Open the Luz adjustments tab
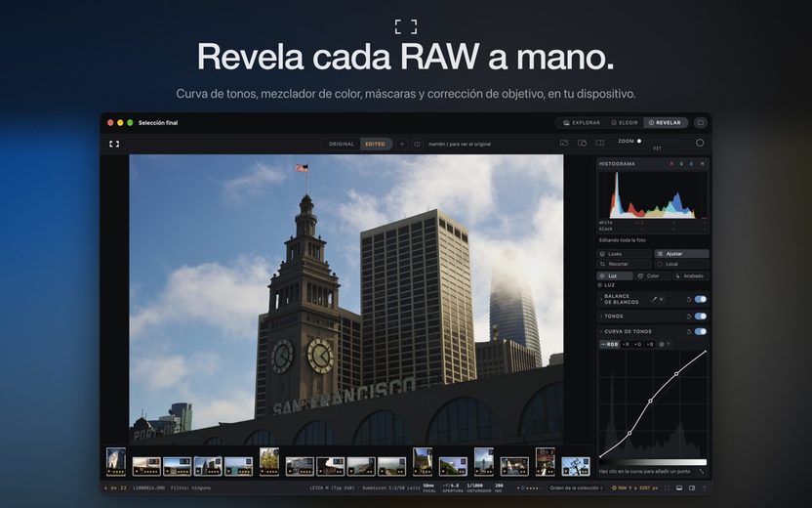 point(615,275)
